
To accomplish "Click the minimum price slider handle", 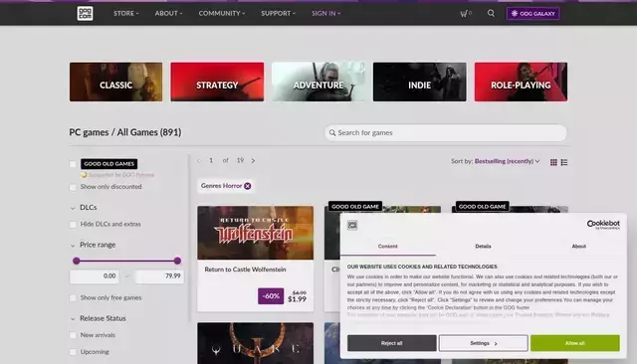I will click(77, 261).
